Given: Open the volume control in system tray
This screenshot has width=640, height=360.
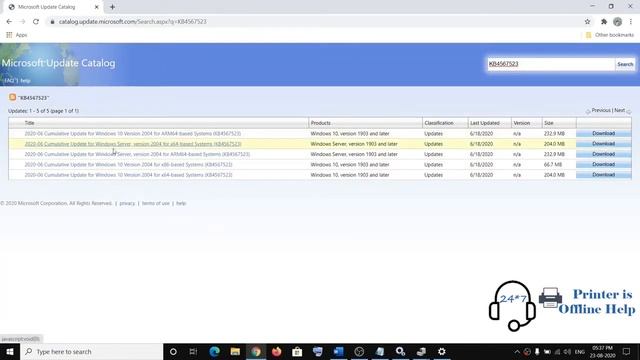Looking at the screenshot, I should click(567, 352).
